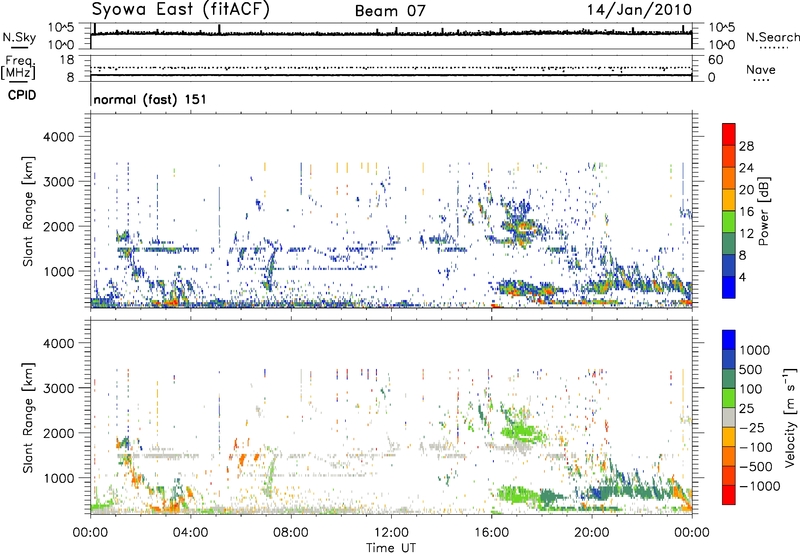Screen dimensions: 800x554
Task: Click the velocity panel 'Slant Range [km]' label
Action: click(28, 417)
